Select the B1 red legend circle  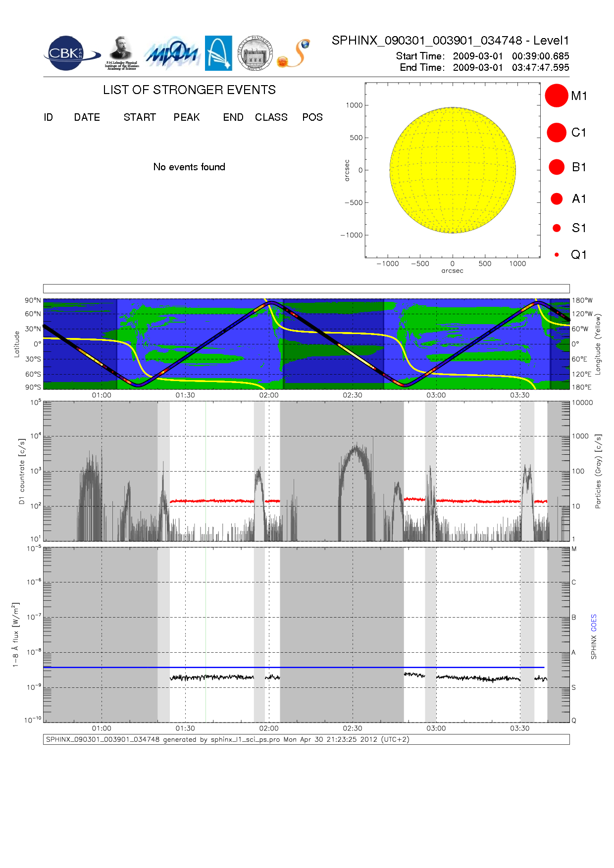556,167
